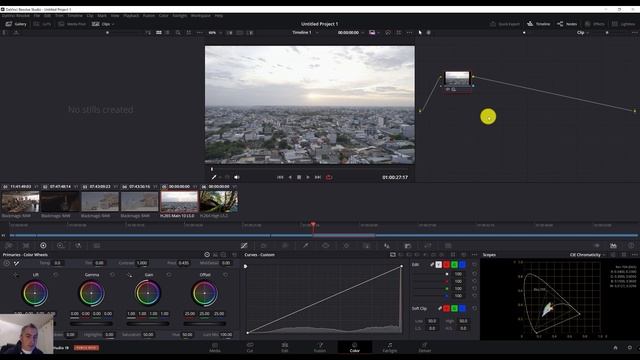Viewport: 640px width, 360px height.
Task: Open the Color menu
Action: click(x=163, y=16)
